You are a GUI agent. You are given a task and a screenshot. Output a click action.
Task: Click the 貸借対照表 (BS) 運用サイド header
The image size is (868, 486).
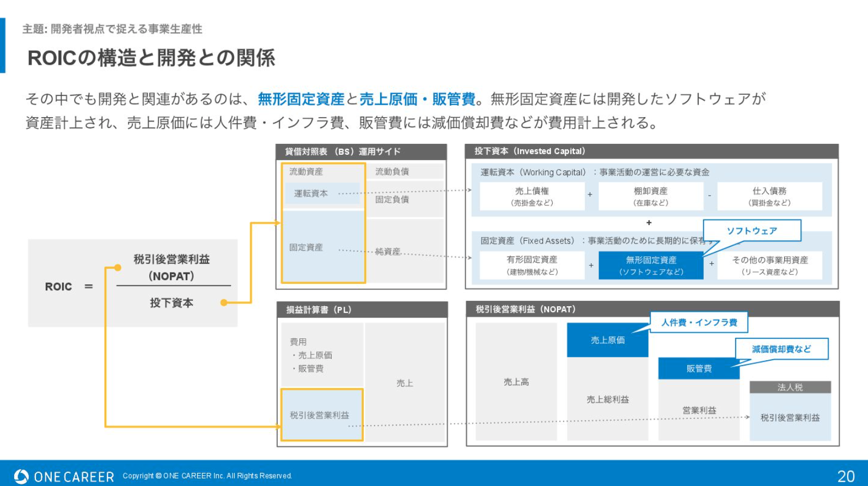click(361, 151)
